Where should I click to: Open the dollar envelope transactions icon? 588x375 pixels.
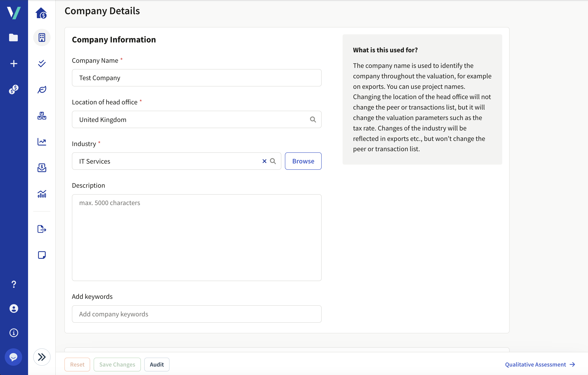42,168
